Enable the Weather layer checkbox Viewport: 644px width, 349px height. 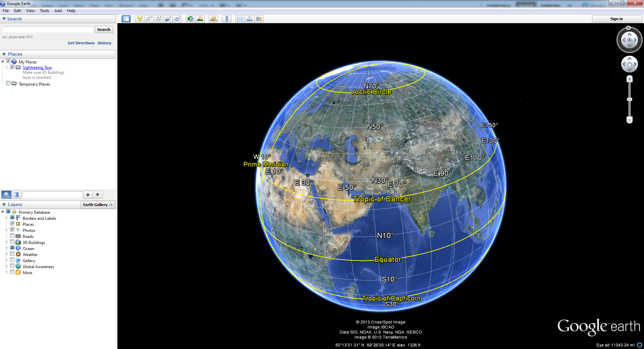coord(12,254)
